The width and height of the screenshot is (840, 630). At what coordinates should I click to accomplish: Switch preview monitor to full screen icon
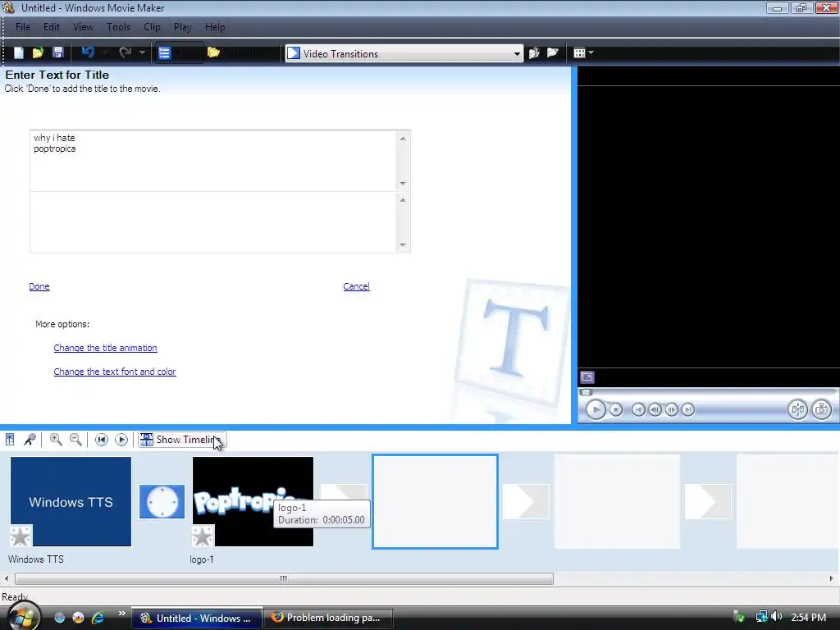[x=587, y=377]
